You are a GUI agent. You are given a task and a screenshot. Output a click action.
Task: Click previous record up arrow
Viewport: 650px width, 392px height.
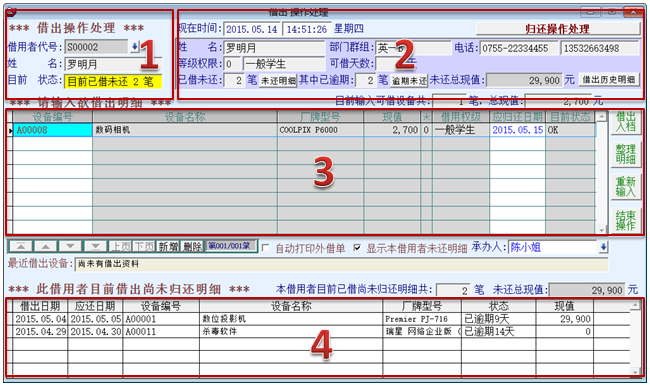point(46,247)
